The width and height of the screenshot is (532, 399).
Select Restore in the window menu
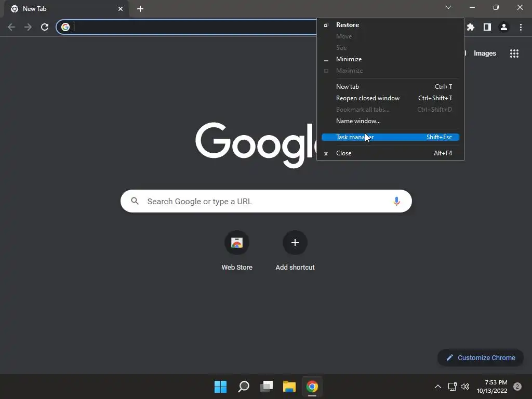point(390,25)
